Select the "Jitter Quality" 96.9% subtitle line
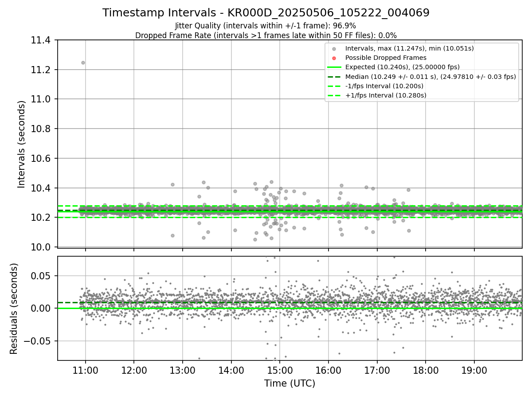This screenshot has width=532, height=399. (266, 26)
